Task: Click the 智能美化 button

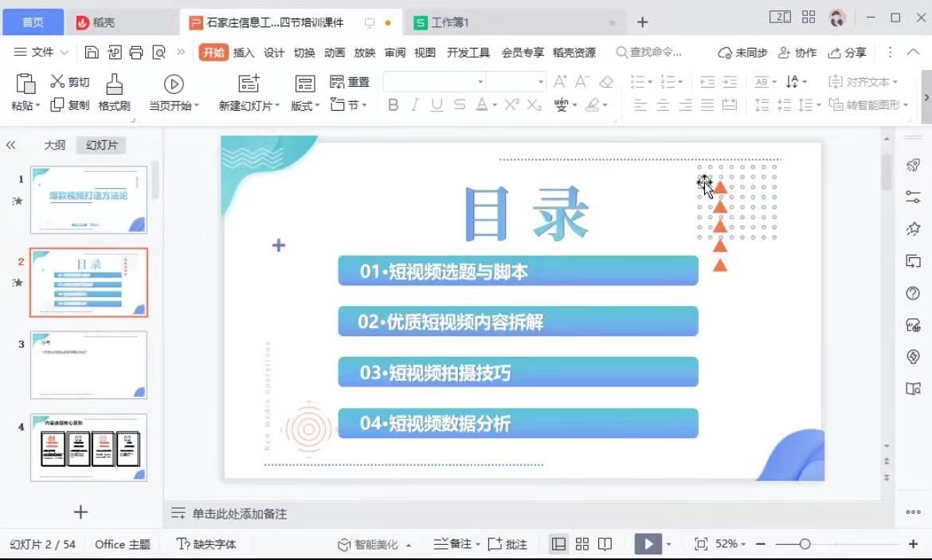Action: click(375, 544)
